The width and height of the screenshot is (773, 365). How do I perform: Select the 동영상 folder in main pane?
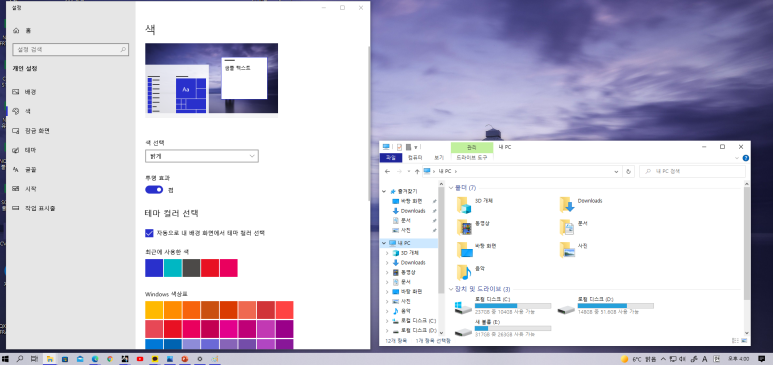pos(473,226)
